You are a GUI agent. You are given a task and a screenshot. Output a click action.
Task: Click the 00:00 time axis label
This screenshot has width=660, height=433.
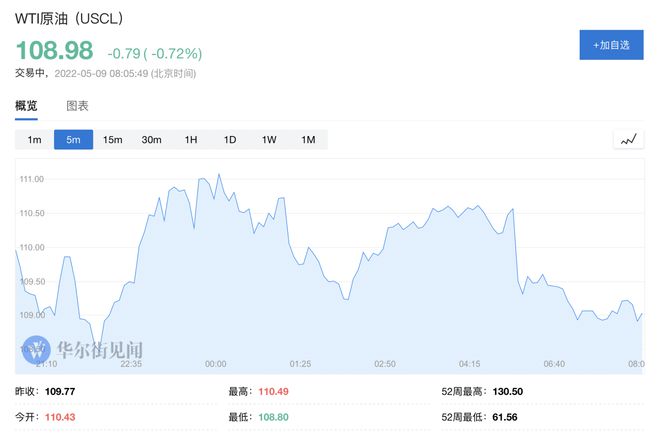215,364
